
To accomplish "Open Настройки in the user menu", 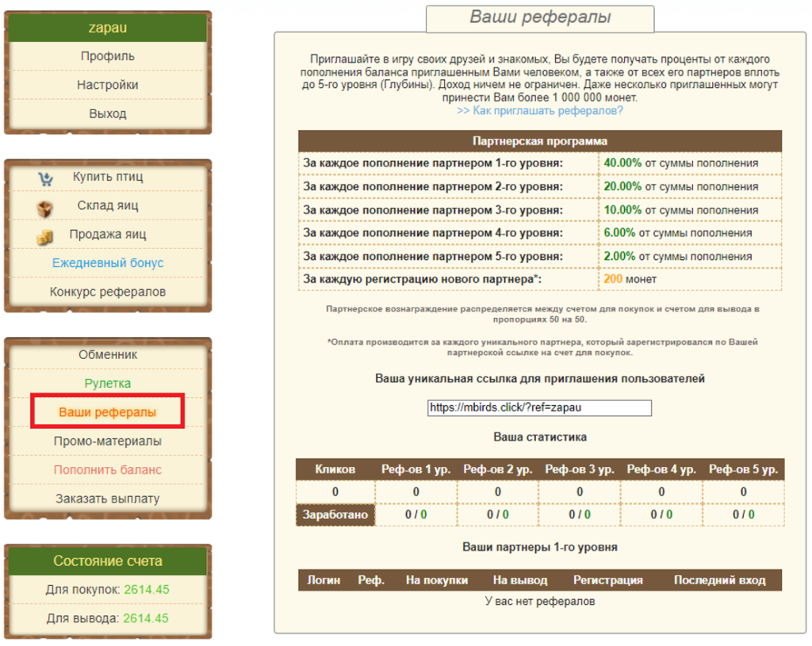I will click(x=108, y=84).
